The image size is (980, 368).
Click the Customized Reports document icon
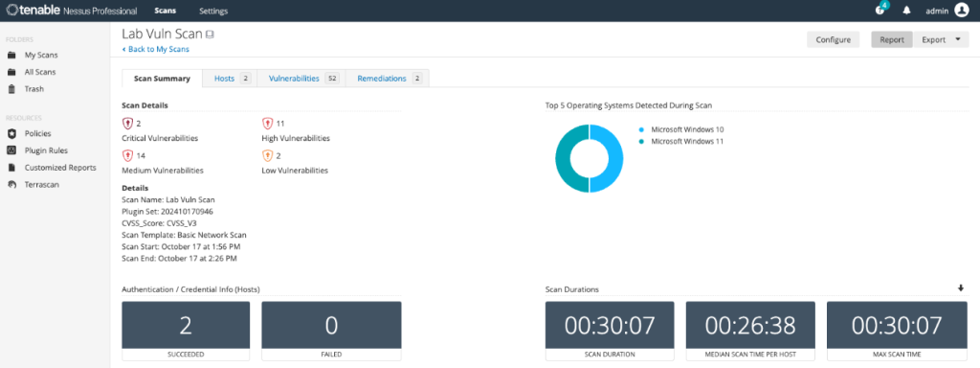click(x=11, y=168)
